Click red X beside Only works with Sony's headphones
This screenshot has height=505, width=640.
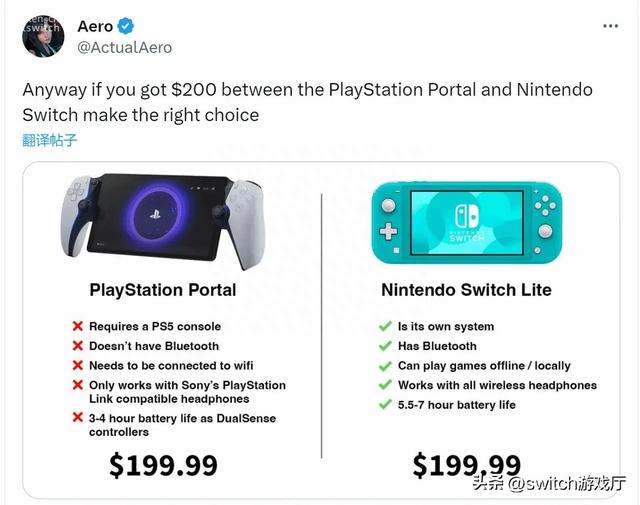click(x=78, y=385)
